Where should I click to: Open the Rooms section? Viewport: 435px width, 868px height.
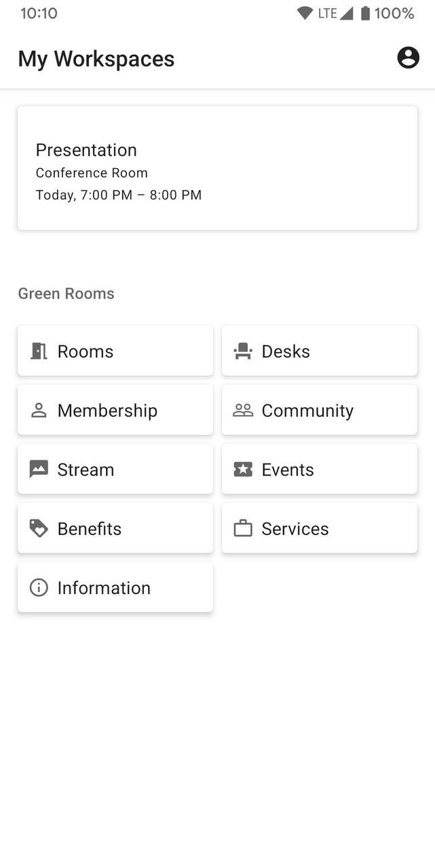[x=115, y=351]
